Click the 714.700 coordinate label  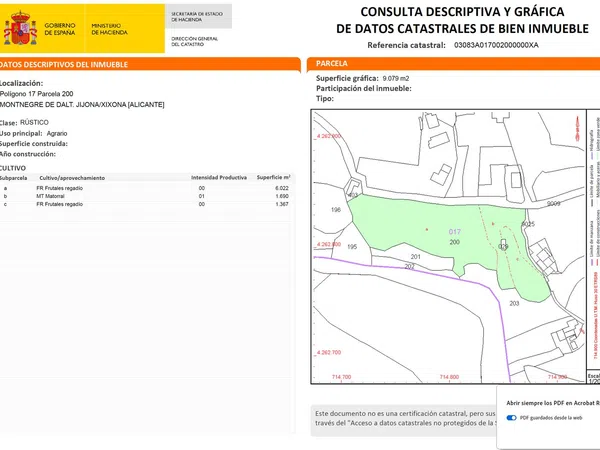pos(341,377)
